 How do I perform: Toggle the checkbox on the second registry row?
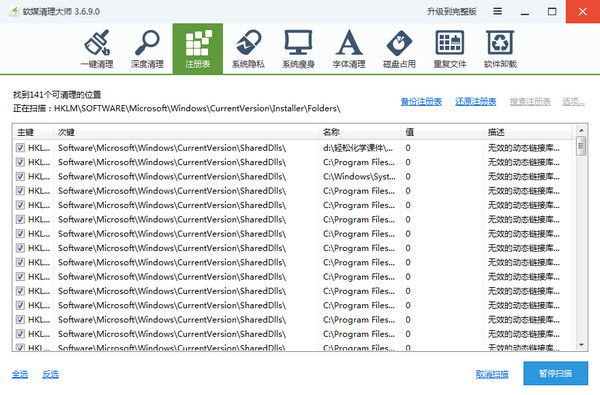[x=20, y=162]
